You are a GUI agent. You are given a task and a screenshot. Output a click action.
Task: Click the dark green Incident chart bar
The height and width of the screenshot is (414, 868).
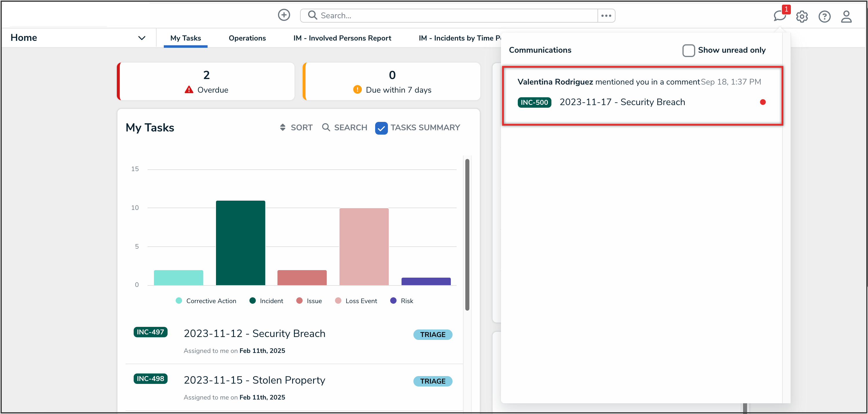[240, 242]
